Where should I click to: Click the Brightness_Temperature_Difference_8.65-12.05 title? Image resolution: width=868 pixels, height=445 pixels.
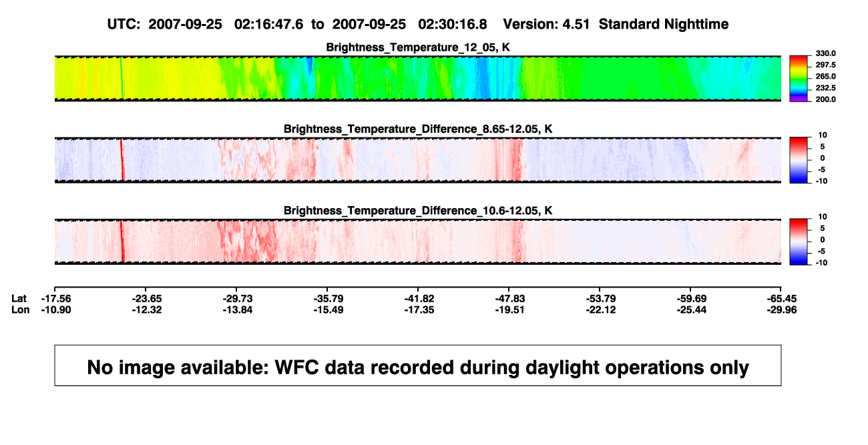(418, 129)
